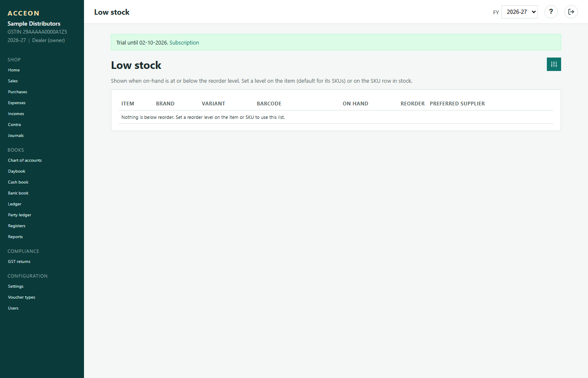Open Chart of accounts
The width and height of the screenshot is (588, 378).
[25, 160]
